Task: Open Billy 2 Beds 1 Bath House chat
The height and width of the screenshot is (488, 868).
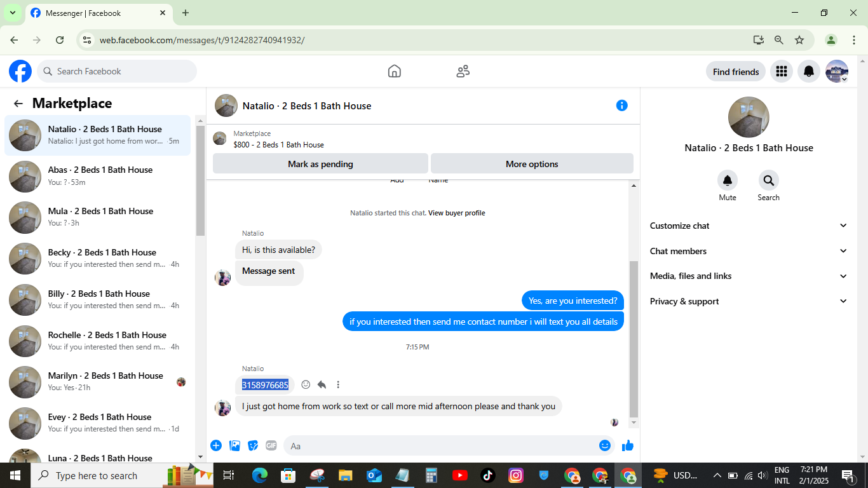Action: (97, 300)
